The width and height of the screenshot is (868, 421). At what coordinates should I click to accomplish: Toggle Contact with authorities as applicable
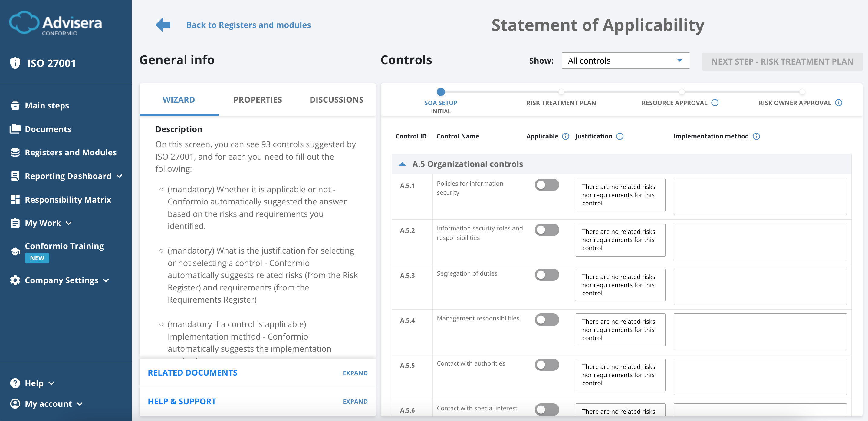click(x=547, y=365)
